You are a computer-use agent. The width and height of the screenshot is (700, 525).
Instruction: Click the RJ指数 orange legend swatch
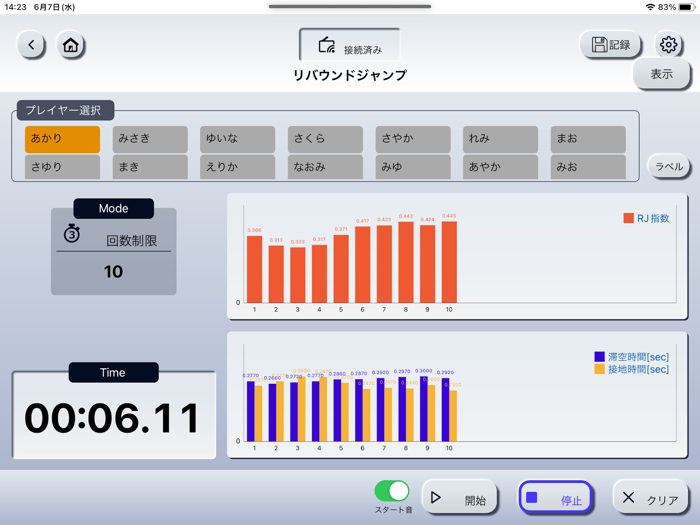[x=629, y=218]
